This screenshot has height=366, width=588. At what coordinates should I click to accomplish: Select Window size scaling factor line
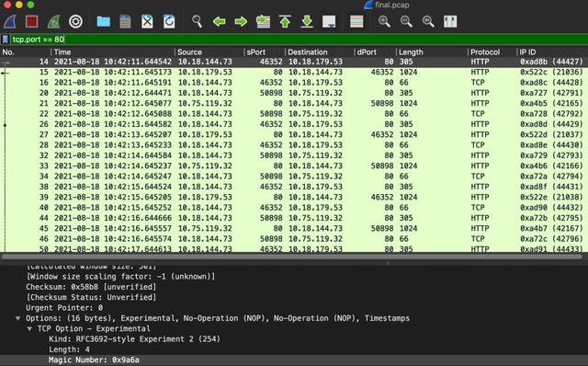pos(120,277)
